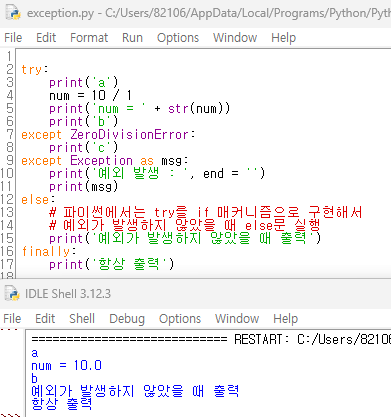Click shell output '항상 출력'
This screenshot has height=417, width=391.
point(62,404)
